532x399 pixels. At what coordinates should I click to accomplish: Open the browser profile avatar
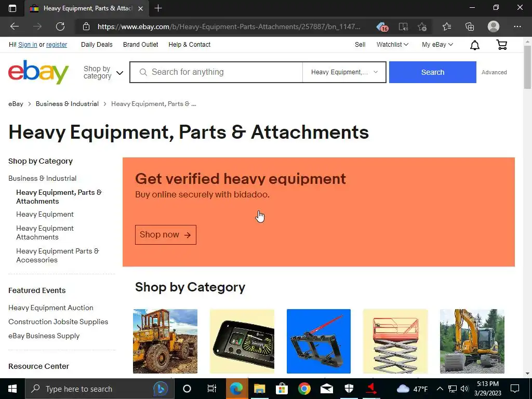[x=494, y=26]
